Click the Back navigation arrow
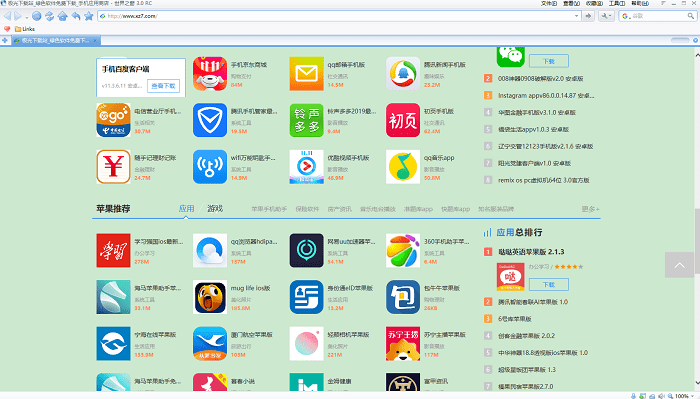Screen dimensions: 700x399 coord(7,16)
